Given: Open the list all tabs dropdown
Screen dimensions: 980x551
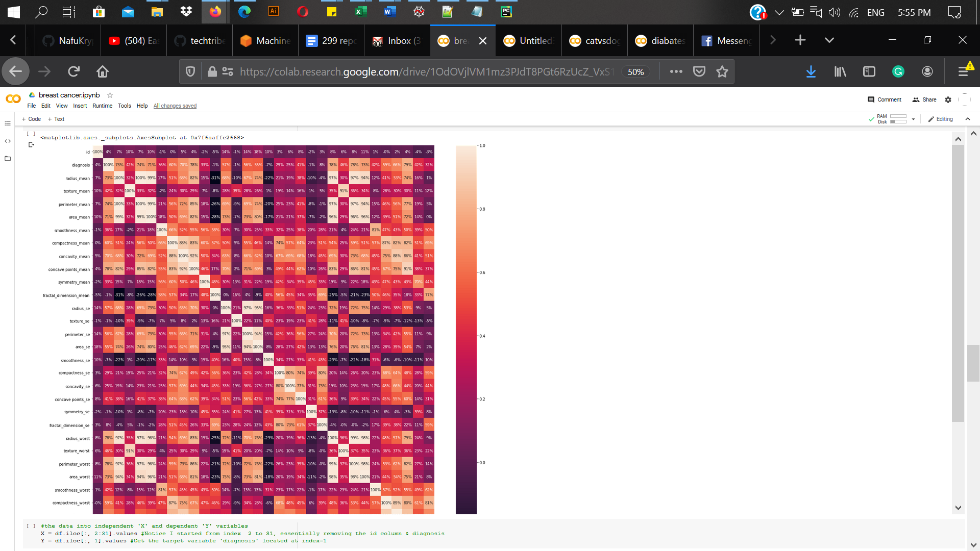Looking at the screenshot, I should point(829,40).
